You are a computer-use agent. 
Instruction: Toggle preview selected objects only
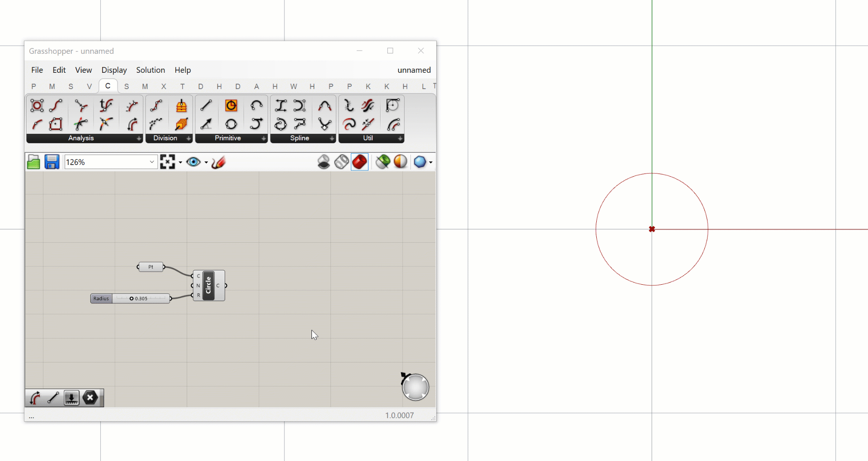pos(383,162)
